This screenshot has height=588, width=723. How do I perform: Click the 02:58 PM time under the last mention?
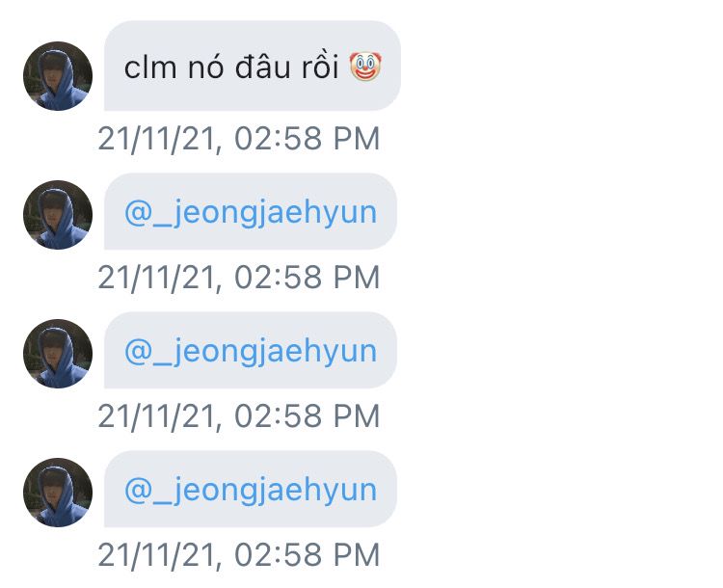click(x=308, y=554)
